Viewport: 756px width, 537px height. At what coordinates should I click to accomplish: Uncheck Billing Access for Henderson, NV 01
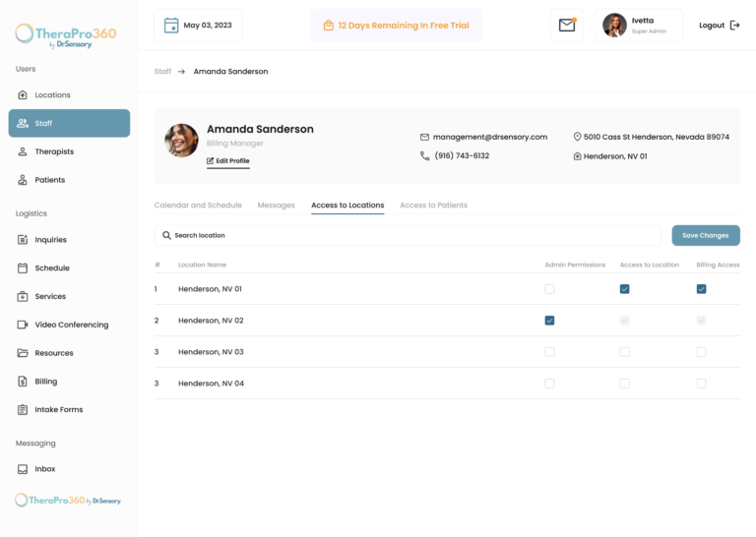[702, 289]
